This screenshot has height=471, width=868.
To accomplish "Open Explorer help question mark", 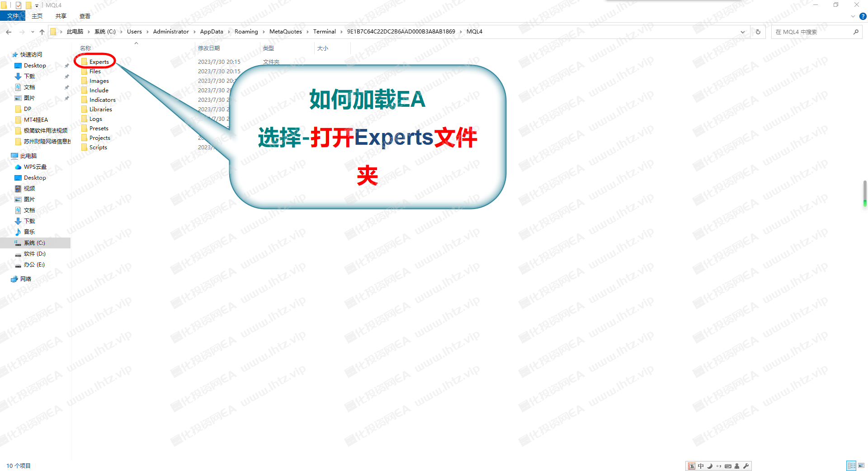I will click(863, 16).
